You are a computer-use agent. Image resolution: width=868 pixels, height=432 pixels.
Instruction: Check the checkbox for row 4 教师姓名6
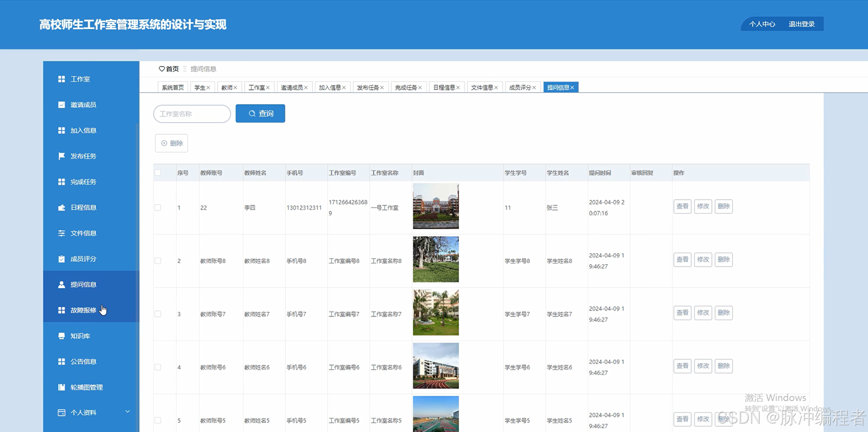click(x=158, y=367)
